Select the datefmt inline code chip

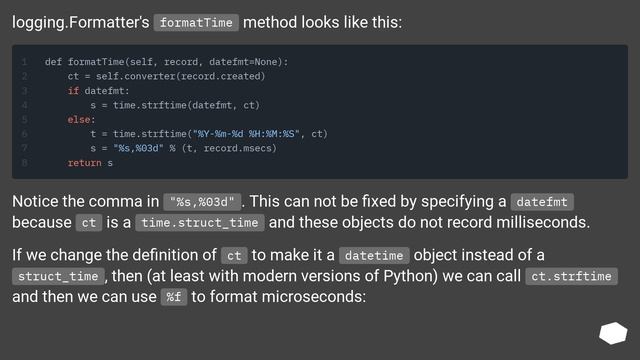point(542,202)
